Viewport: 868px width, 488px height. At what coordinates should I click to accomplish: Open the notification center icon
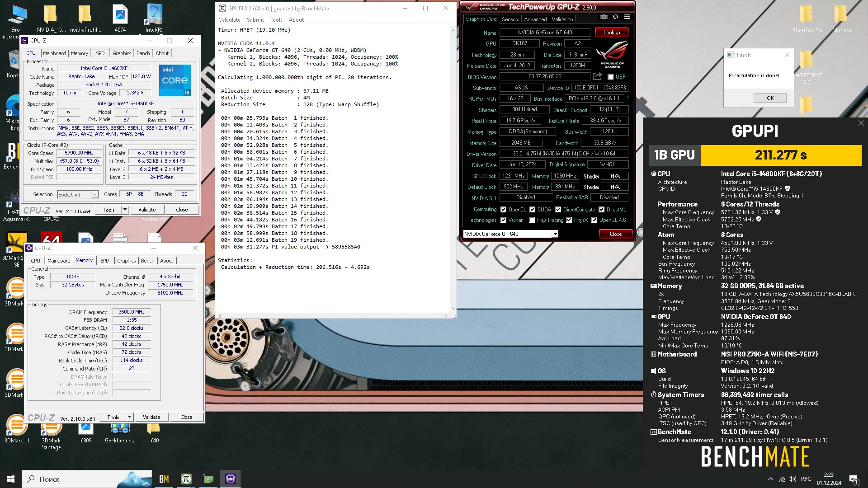[854, 479]
